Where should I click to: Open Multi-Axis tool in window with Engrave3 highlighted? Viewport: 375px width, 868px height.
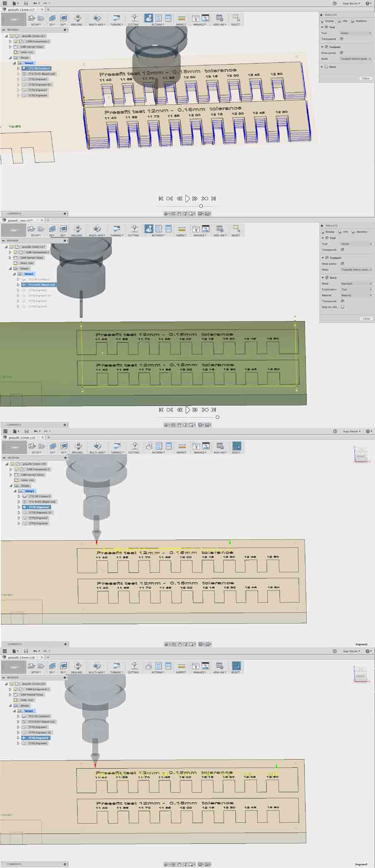(x=97, y=666)
